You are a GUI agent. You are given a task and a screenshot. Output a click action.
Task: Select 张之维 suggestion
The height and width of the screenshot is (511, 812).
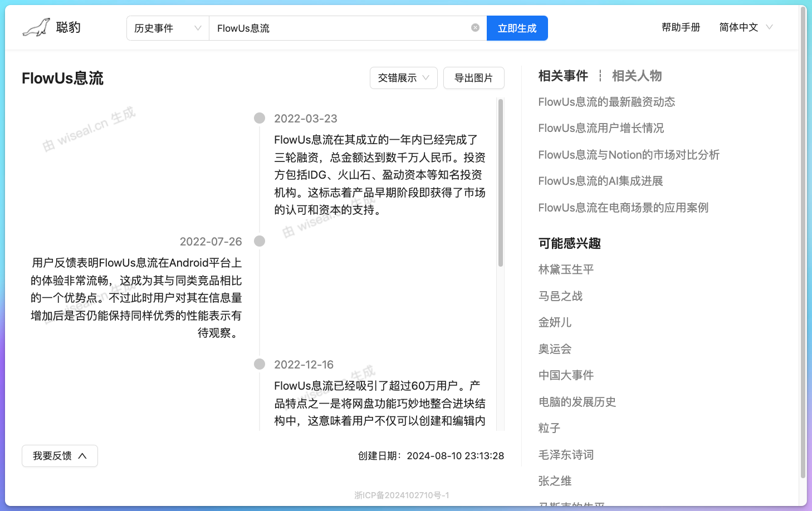pyautogui.click(x=555, y=481)
